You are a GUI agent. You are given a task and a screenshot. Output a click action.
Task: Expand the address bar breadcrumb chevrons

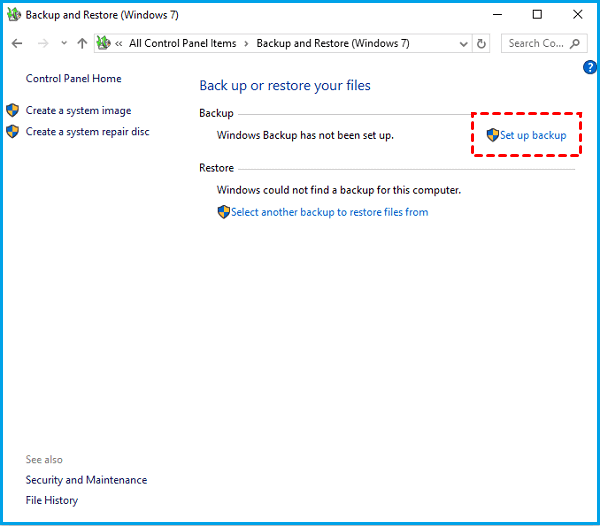[119, 44]
